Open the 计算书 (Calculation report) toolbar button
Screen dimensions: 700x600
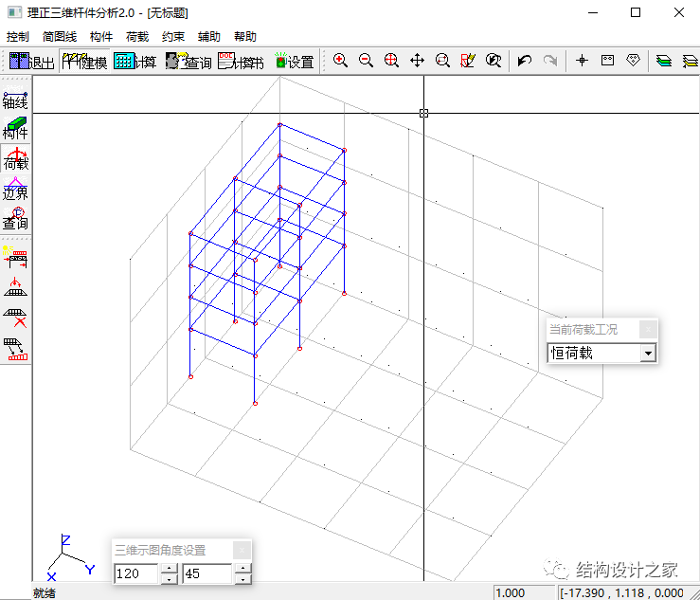pos(241,61)
